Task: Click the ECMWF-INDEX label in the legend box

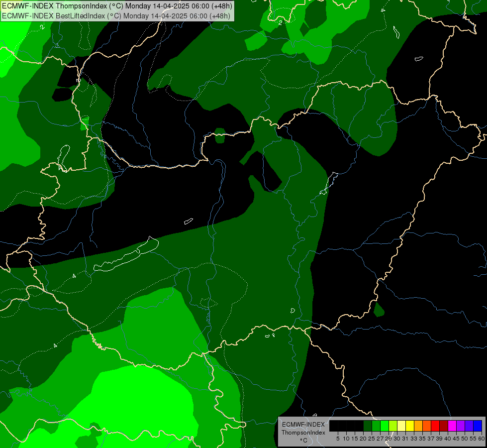Action: tap(303, 425)
